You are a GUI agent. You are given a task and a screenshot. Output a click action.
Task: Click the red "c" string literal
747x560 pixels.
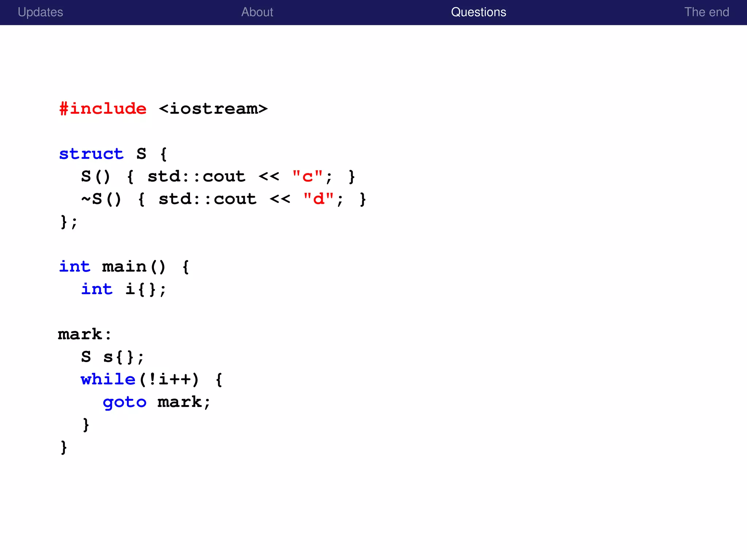(307, 176)
